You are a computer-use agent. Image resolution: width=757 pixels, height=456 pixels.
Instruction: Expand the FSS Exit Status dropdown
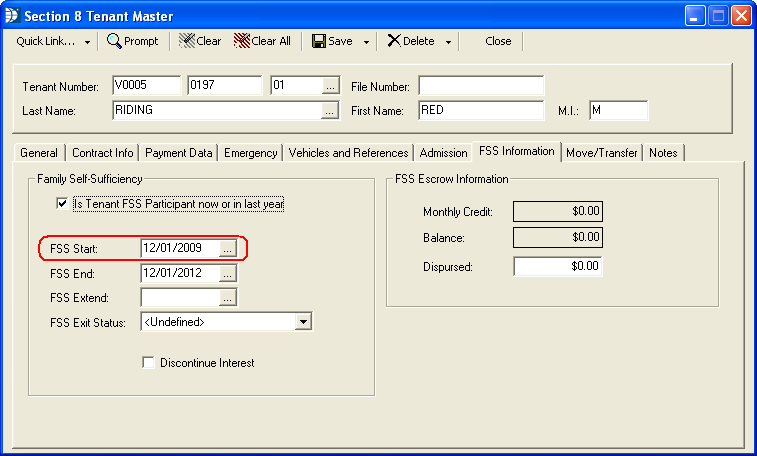(303, 322)
